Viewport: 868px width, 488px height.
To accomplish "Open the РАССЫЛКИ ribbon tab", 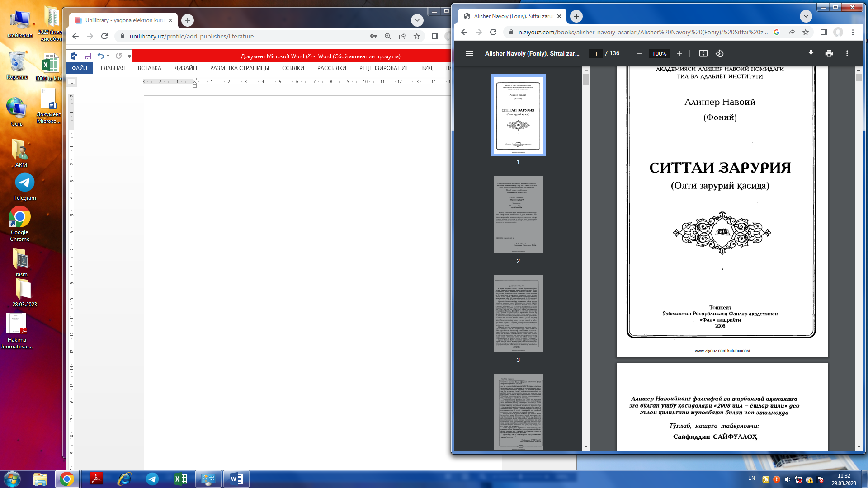I will click(x=331, y=68).
